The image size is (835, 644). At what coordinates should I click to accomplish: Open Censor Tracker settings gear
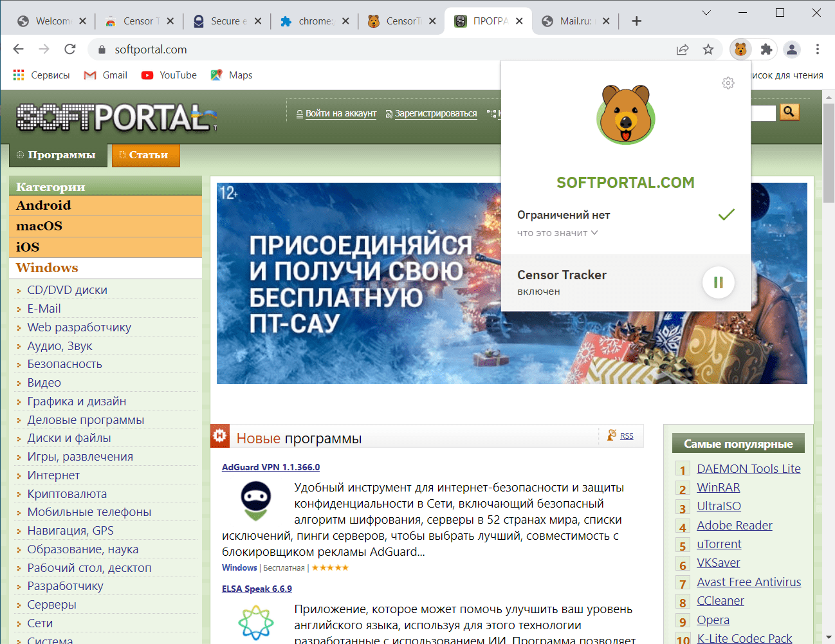[x=728, y=83]
